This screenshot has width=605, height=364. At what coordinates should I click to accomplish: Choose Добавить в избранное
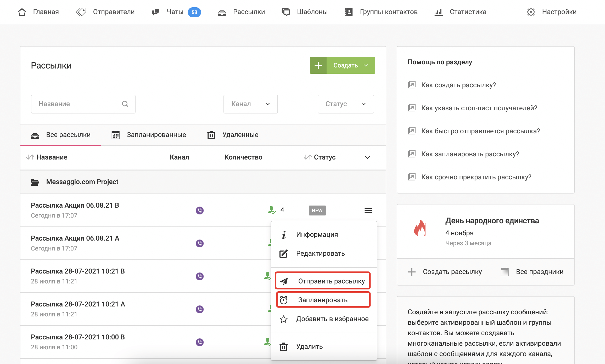[324, 319]
